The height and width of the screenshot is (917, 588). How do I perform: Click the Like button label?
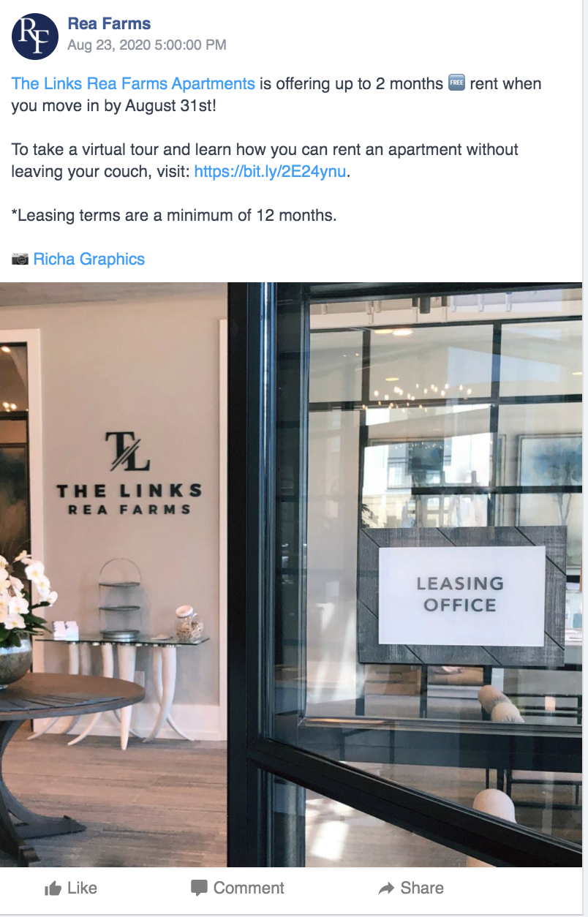[82, 888]
